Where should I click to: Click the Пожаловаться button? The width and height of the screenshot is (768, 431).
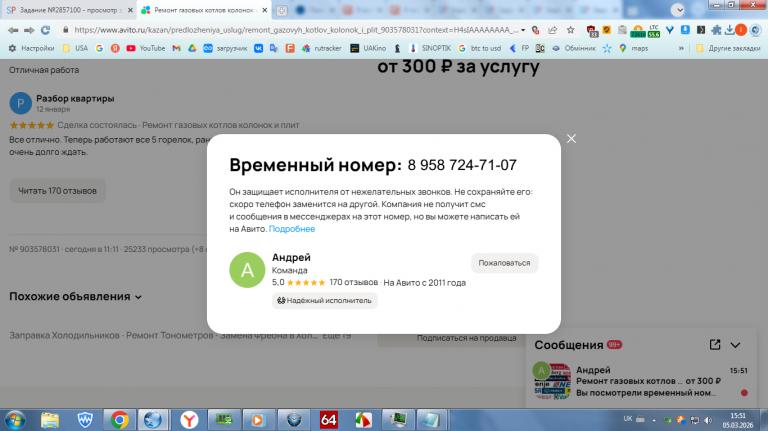pyautogui.click(x=504, y=263)
